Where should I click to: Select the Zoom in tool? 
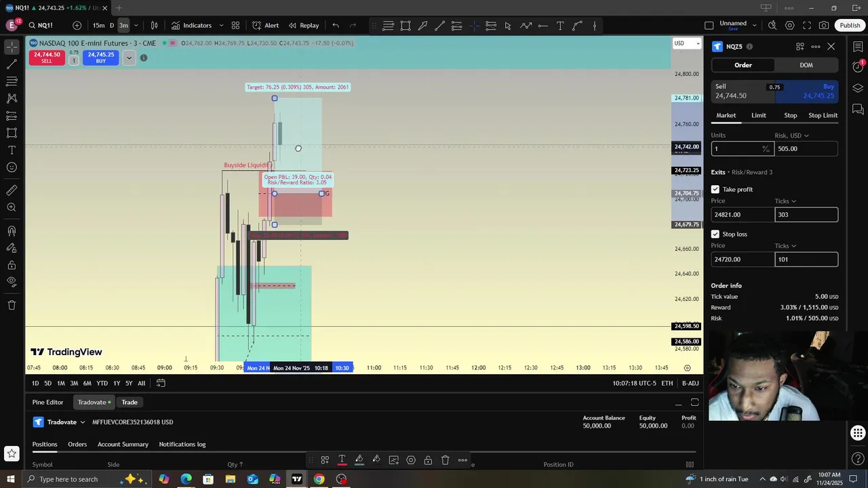pos(12,207)
